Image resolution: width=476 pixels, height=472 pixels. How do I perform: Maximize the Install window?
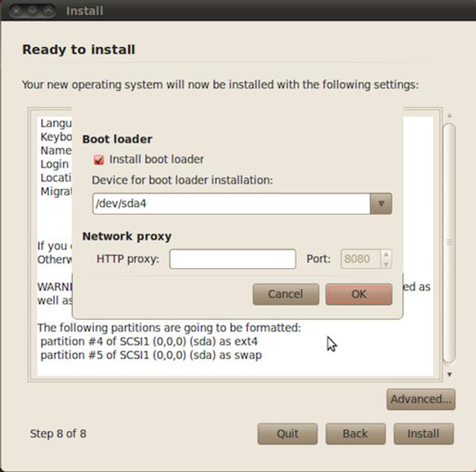pyautogui.click(x=49, y=11)
